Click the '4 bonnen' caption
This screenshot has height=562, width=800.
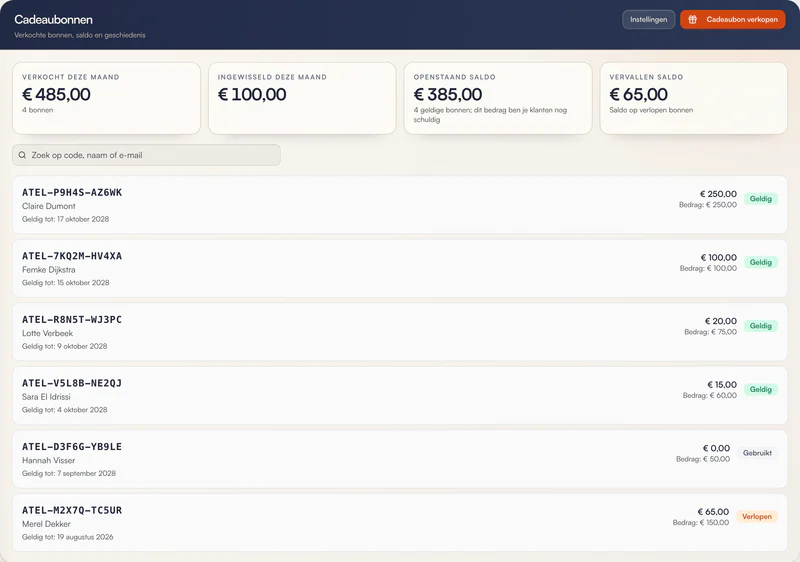37,110
